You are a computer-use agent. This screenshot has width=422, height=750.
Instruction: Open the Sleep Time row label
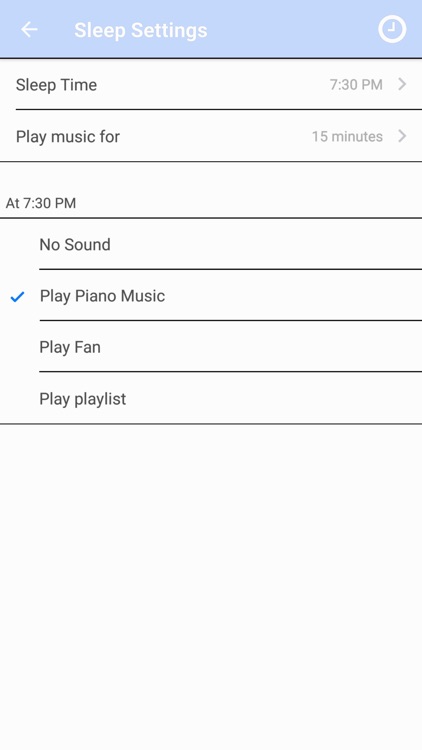[56, 85]
